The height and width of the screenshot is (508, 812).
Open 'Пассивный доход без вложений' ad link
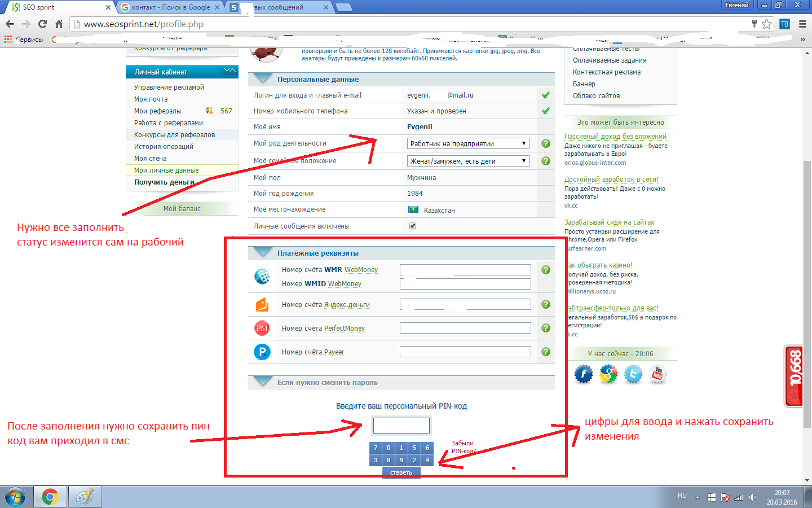pyautogui.click(x=615, y=136)
